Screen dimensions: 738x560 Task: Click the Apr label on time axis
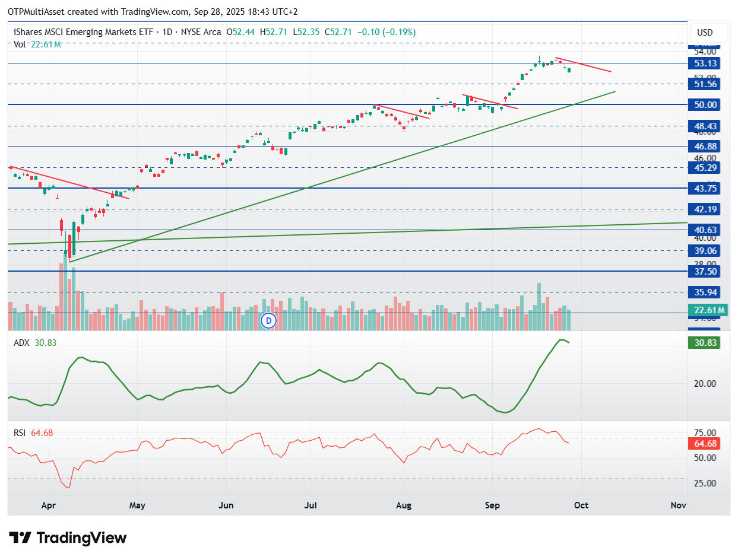pyautogui.click(x=49, y=505)
